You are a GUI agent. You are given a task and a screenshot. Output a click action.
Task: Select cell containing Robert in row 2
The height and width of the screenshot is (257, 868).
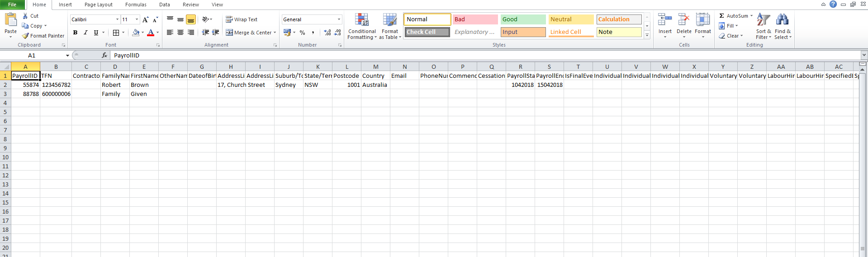[x=115, y=85]
